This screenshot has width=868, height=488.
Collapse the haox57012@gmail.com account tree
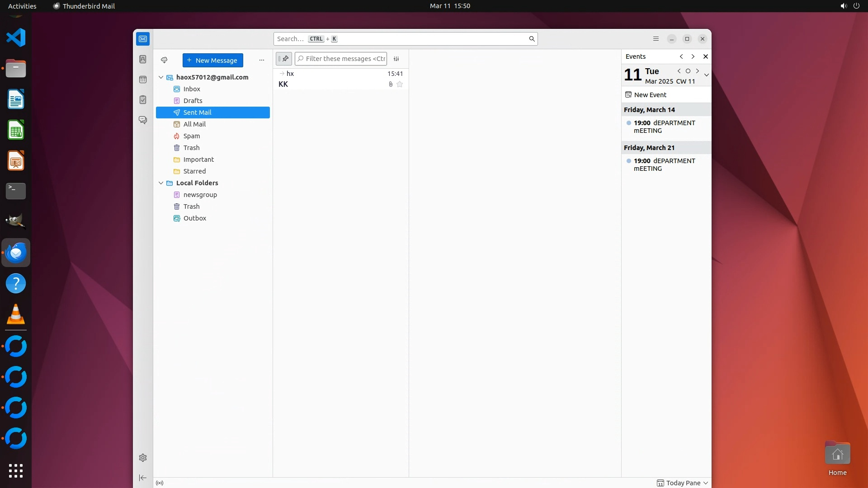coord(161,77)
